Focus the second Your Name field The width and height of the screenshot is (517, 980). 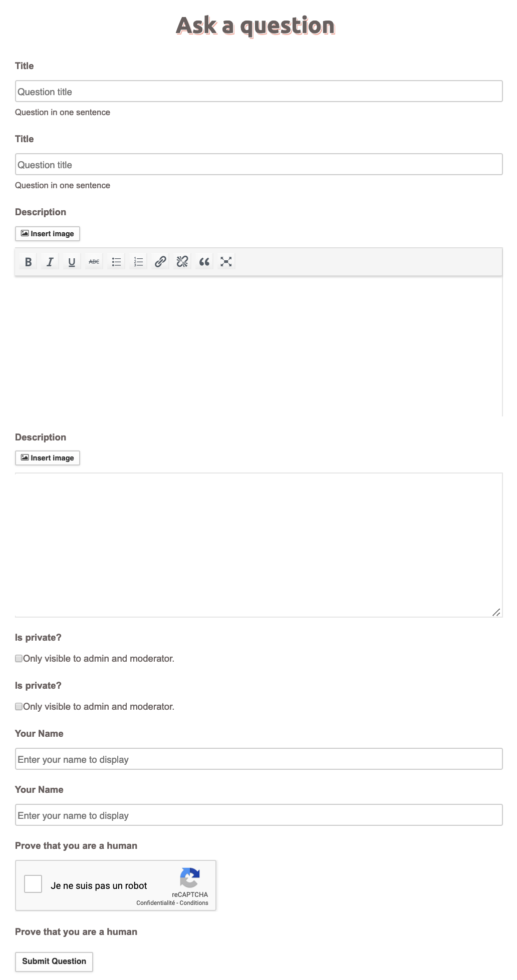click(x=258, y=815)
